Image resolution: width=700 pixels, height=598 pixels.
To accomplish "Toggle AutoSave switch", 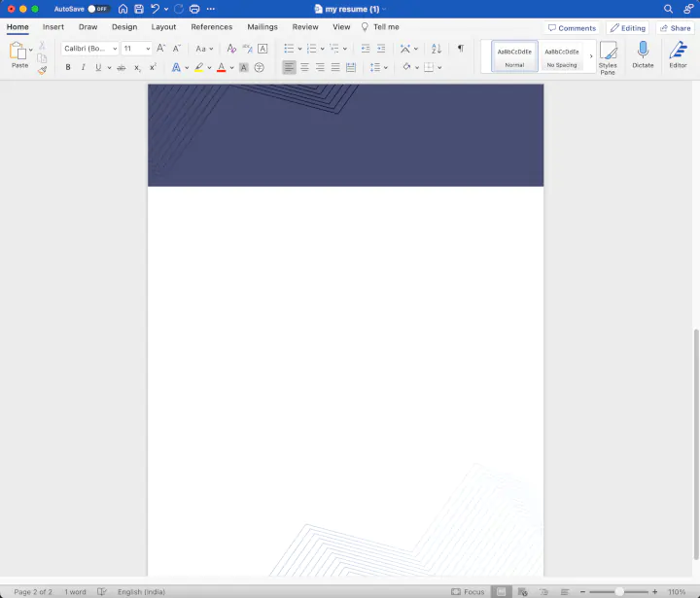I will click(98, 9).
